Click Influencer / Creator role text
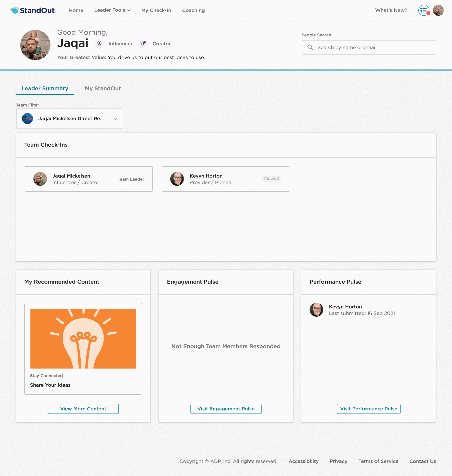This screenshot has height=476, width=452. pos(76,183)
